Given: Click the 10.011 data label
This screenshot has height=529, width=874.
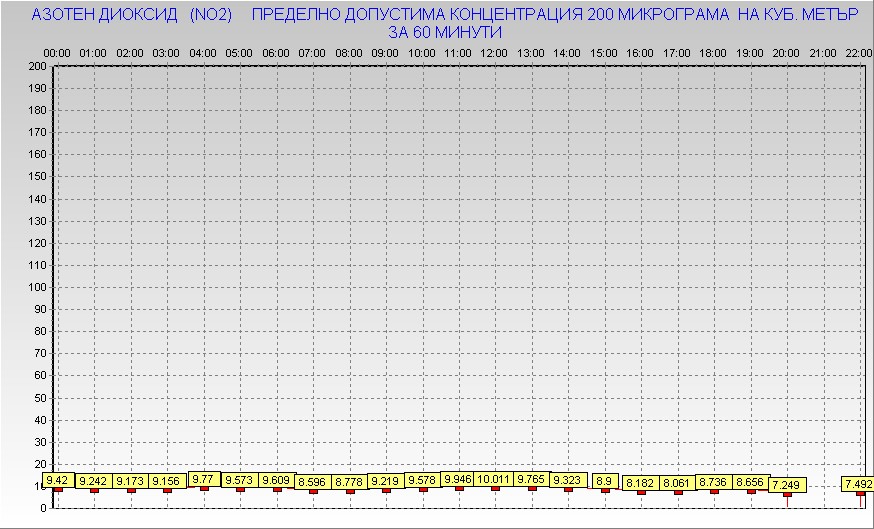Looking at the screenshot, I should point(495,479).
